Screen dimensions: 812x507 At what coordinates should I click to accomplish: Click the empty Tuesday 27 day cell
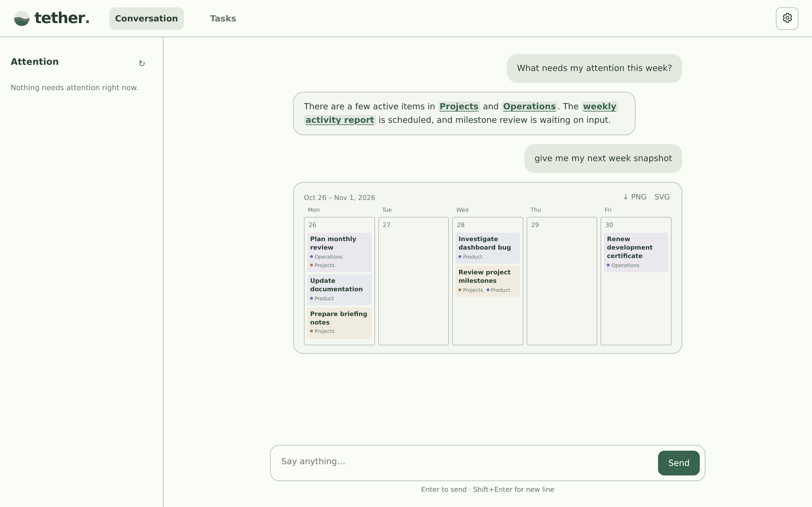coord(413,281)
